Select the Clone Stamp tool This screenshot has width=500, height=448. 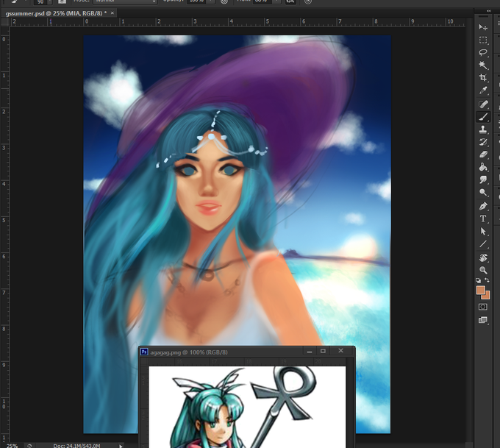tap(483, 129)
